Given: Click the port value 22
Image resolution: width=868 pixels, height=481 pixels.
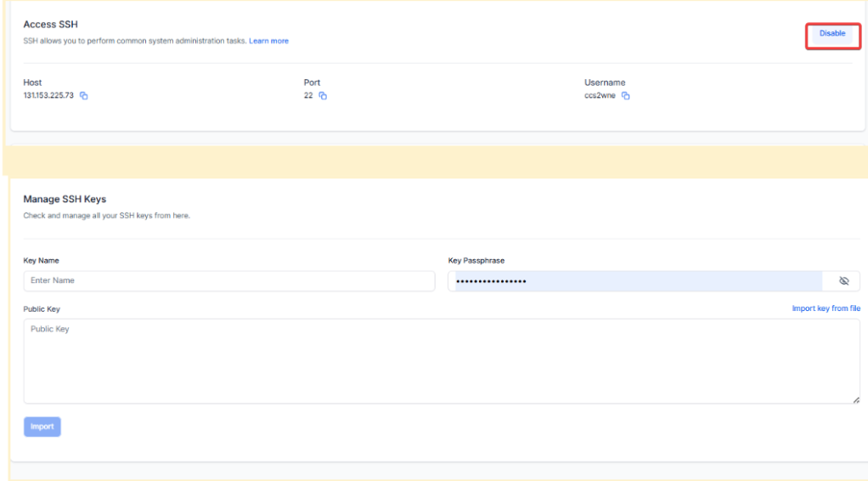Looking at the screenshot, I should click(308, 96).
